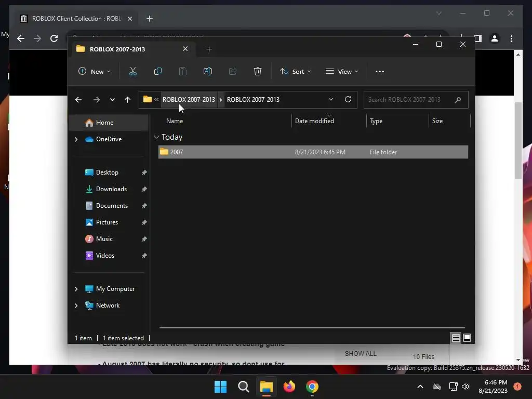Open the volume control in system tray
The width and height of the screenshot is (532, 399).
pyautogui.click(x=465, y=387)
